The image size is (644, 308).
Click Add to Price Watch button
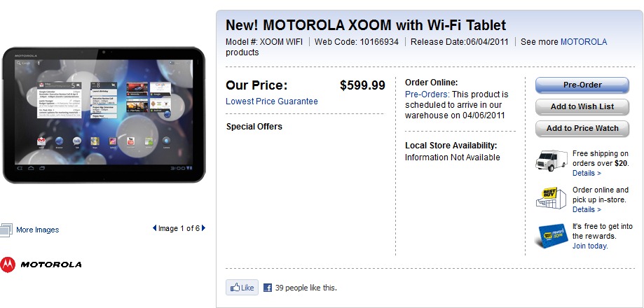[582, 129]
